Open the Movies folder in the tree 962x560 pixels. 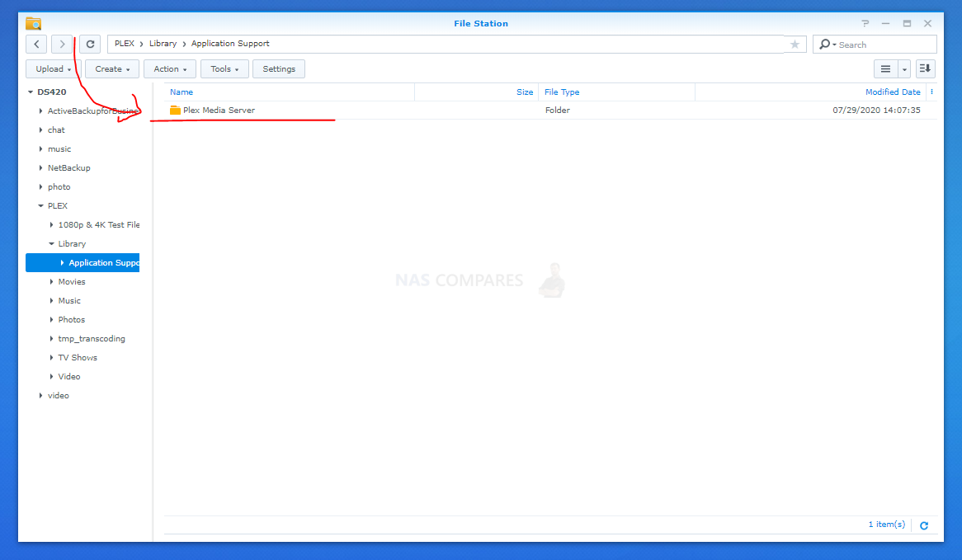(71, 282)
